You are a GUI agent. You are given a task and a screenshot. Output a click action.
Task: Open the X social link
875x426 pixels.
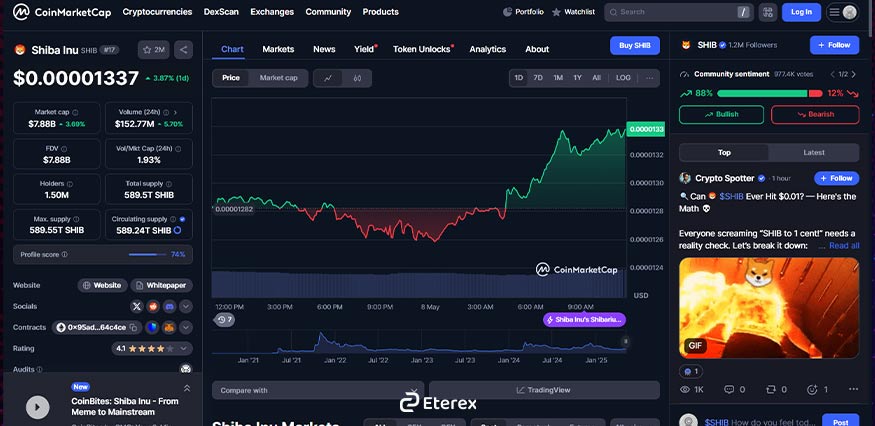pyautogui.click(x=137, y=306)
